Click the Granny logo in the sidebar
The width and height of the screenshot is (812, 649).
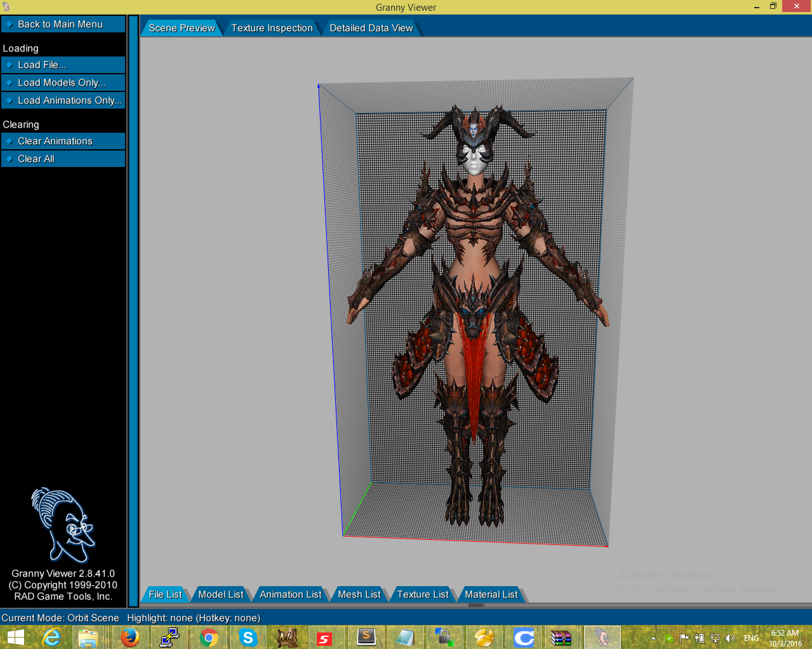63,525
